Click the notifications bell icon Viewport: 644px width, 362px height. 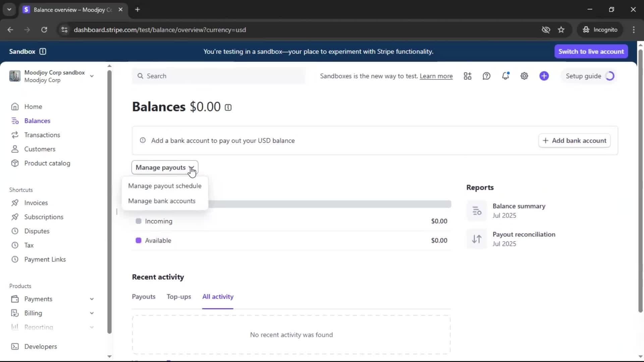(x=505, y=76)
